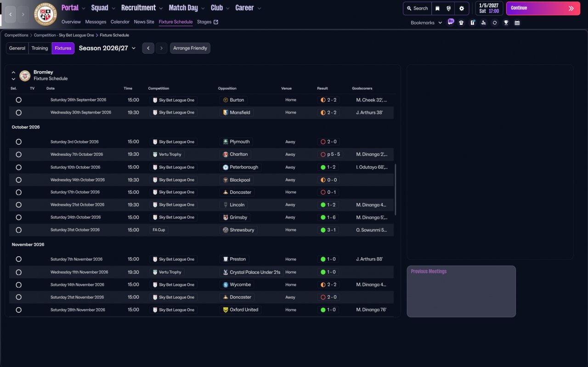Click the Burton club crest
Viewport: 588px width, 367px height.
point(226,100)
